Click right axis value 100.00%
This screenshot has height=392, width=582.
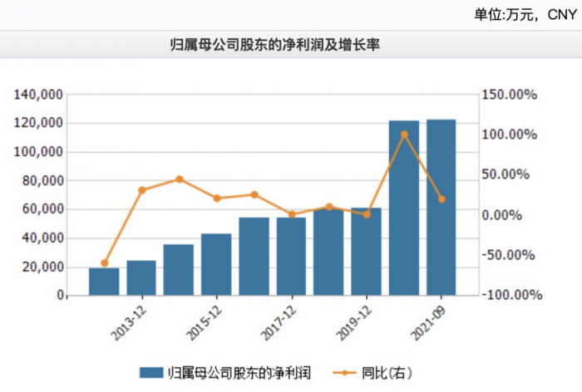click(x=509, y=135)
